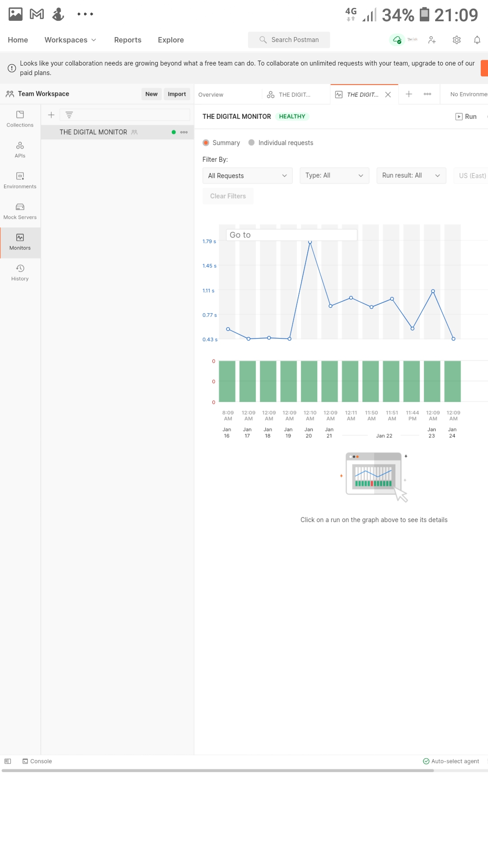Open the tab options three-dot menu
Image resolution: width=488 pixels, height=868 pixels.
click(x=427, y=94)
